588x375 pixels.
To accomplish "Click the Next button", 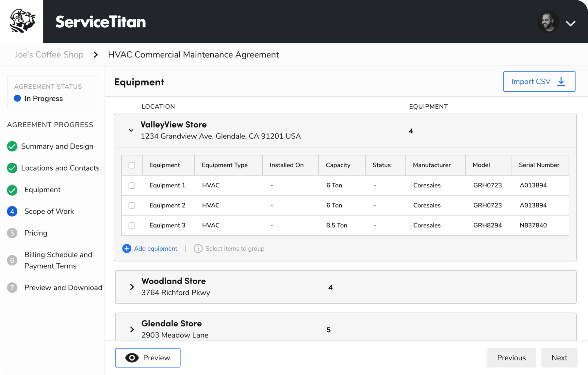I will 559,358.
